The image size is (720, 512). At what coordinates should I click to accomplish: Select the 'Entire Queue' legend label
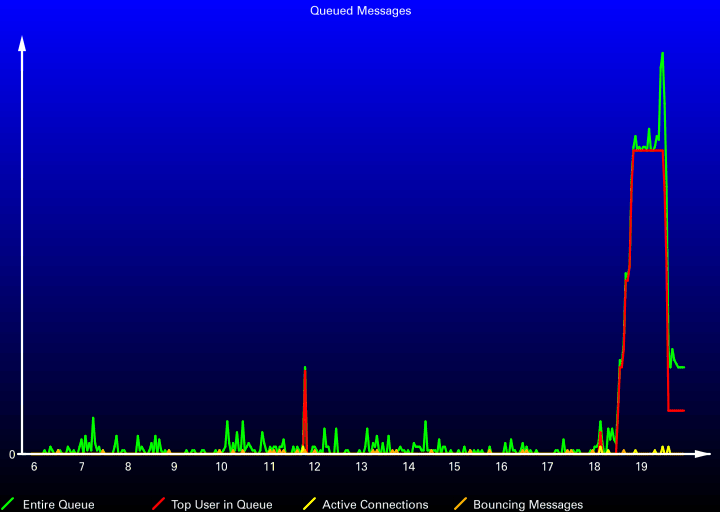tap(58, 505)
